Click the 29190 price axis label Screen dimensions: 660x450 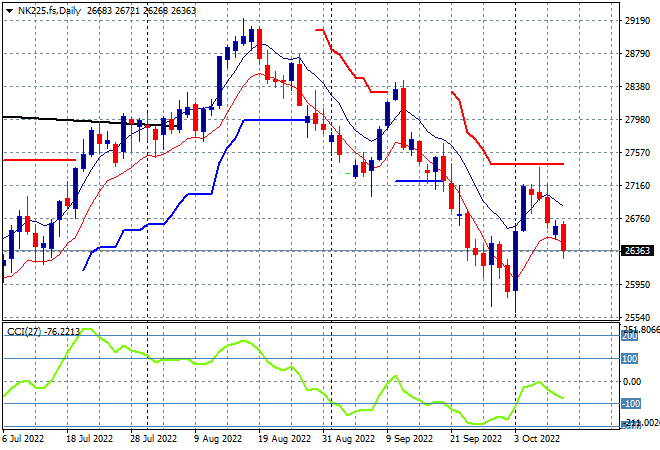638,21
